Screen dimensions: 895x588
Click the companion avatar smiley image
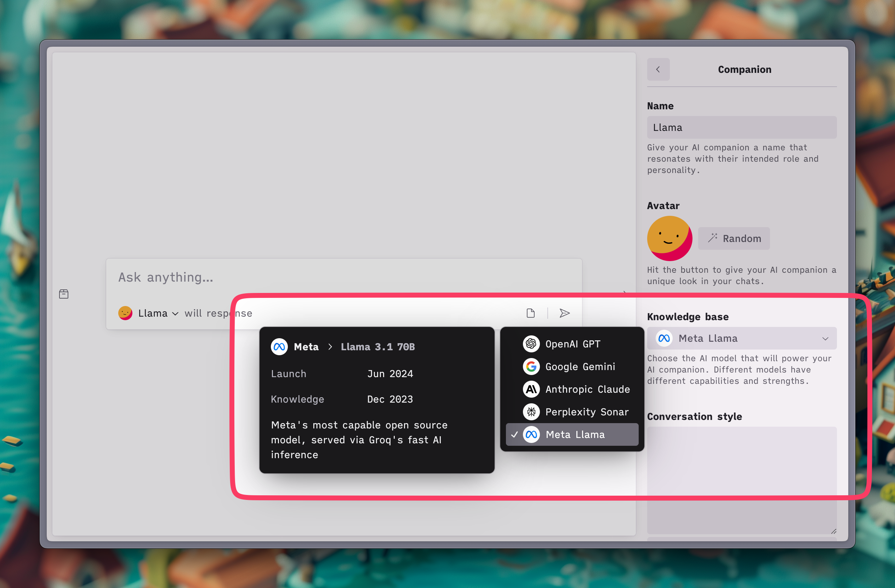click(x=669, y=238)
